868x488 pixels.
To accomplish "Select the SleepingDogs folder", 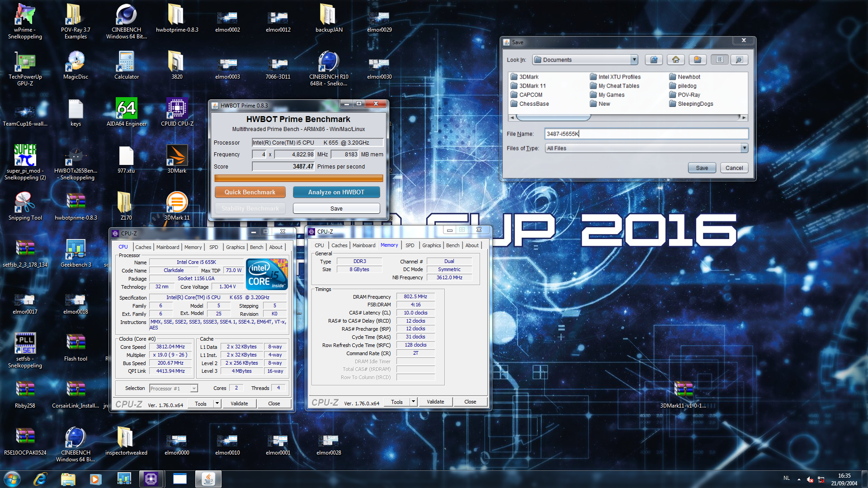I will pyautogui.click(x=691, y=104).
